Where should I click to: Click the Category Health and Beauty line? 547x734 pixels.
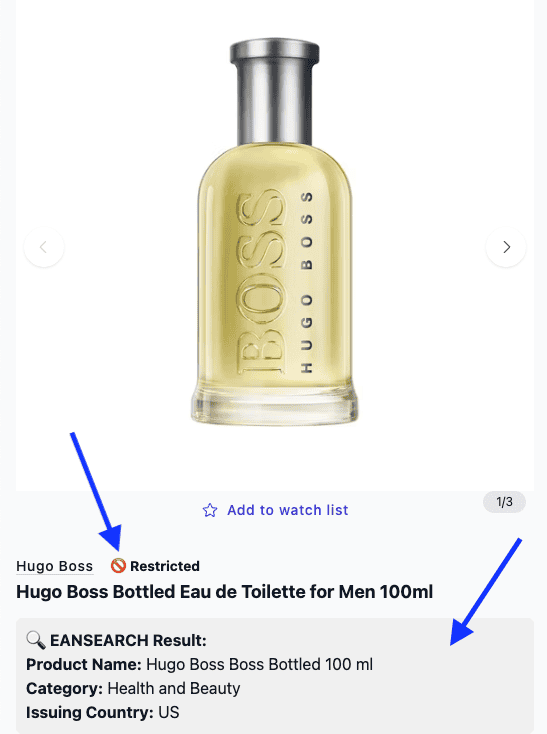point(133,689)
